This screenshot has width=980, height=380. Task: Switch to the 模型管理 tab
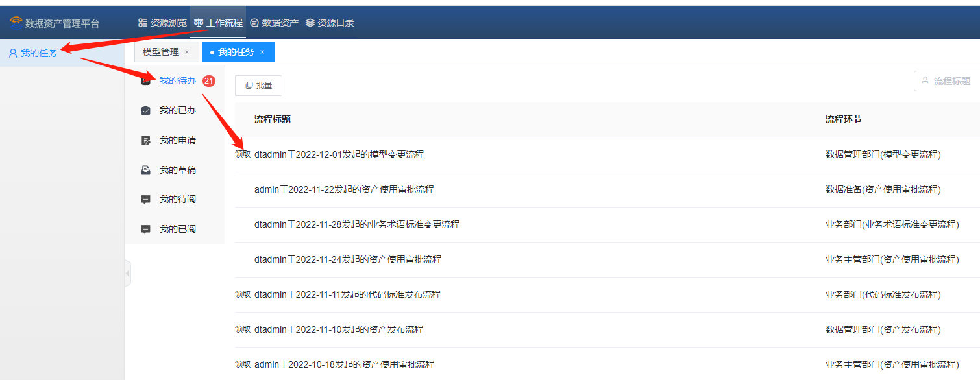point(160,52)
